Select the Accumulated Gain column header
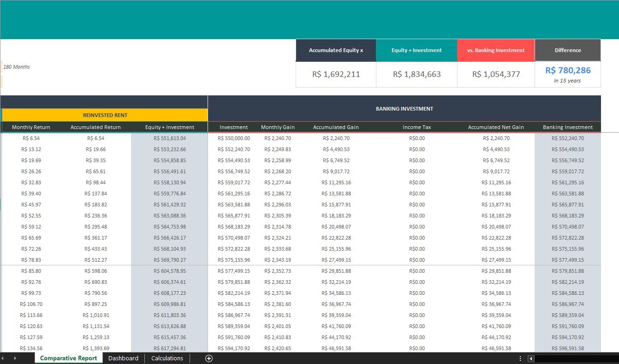The width and height of the screenshot is (619, 364). [x=336, y=127]
